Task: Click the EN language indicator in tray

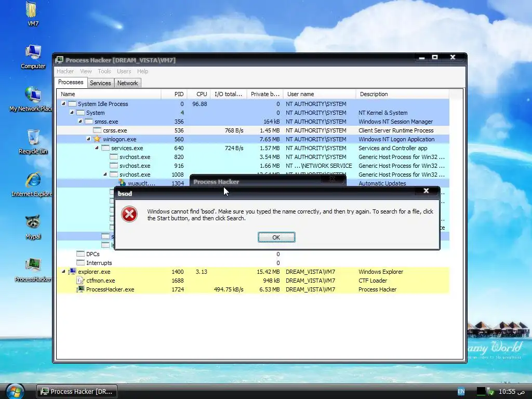Action: 461,392
